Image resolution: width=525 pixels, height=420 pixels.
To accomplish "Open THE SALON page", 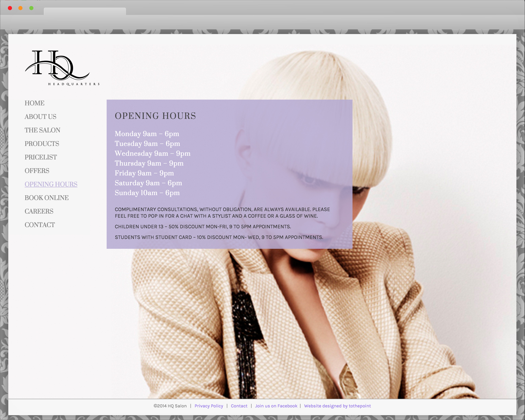I will tap(42, 130).
